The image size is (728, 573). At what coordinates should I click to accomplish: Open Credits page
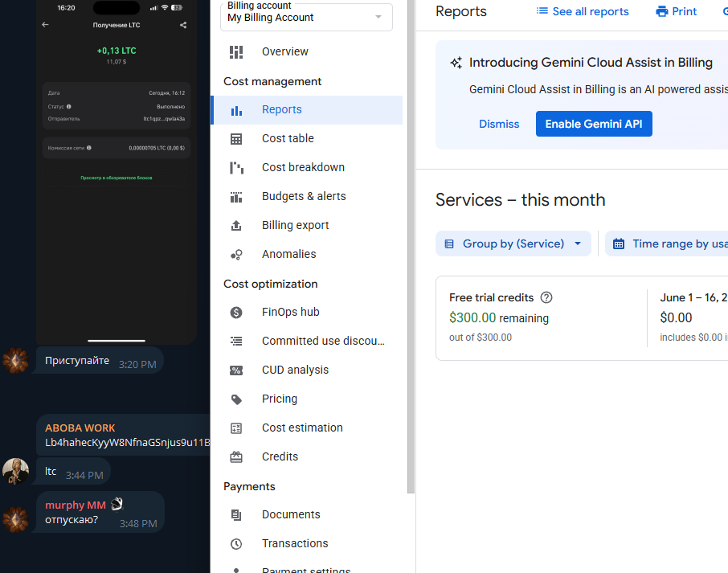coord(306,457)
